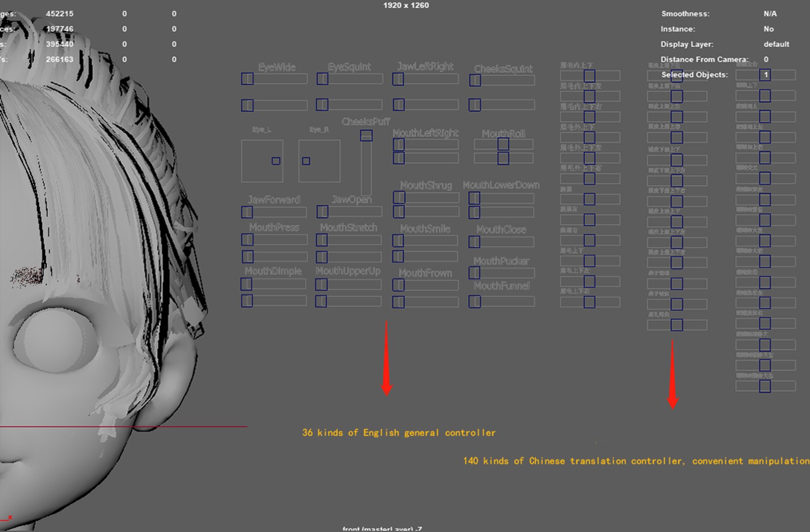Select upper MouthStretch slider handle

click(322, 240)
